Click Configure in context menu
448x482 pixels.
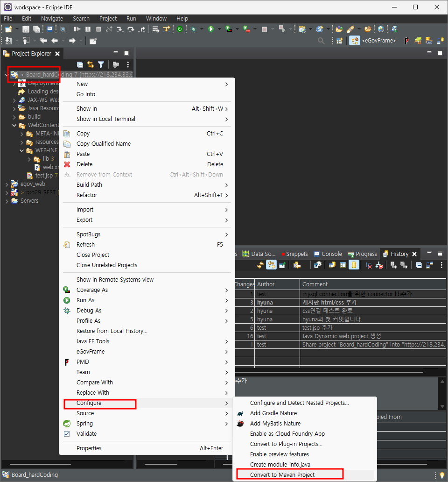click(89, 403)
